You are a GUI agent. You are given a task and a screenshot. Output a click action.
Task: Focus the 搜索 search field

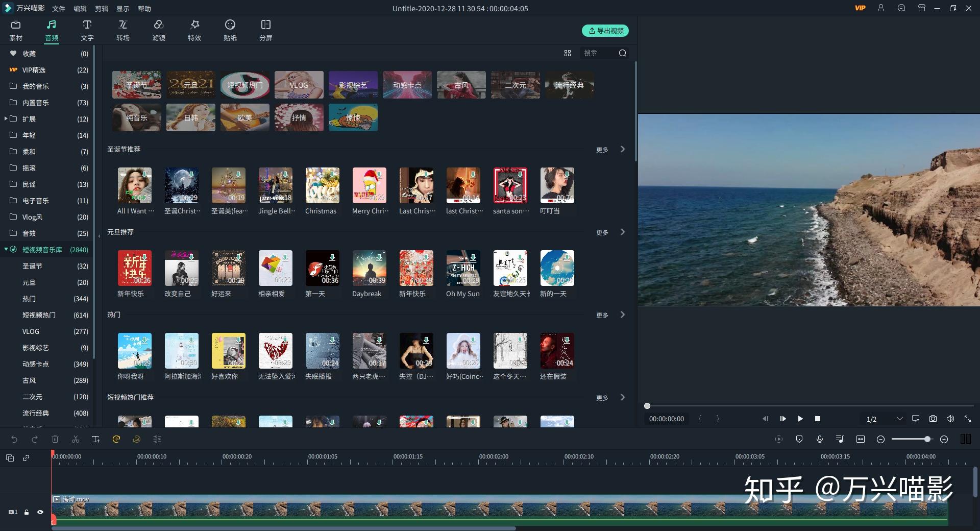[597, 53]
